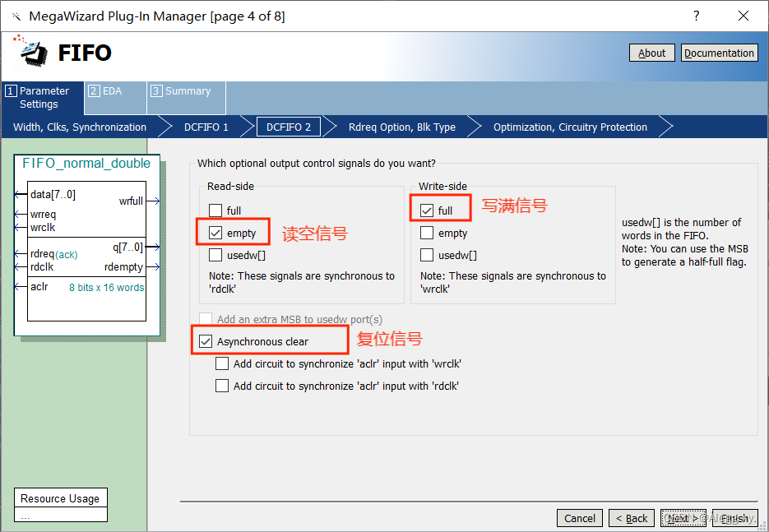Click the wrfull output port label

pos(131,201)
